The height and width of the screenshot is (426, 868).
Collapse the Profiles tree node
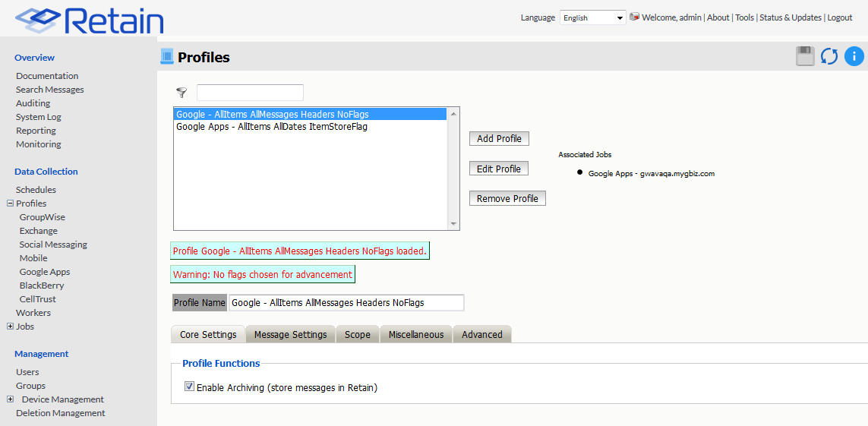tap(9, 203)
